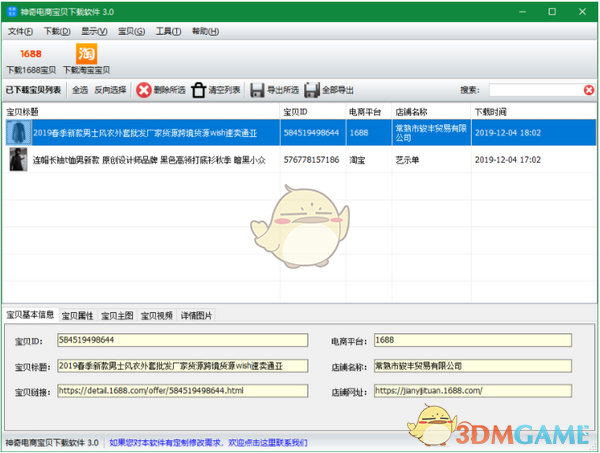
Task: Open the 宝贝(G) menu
Action: coord(131,31)
